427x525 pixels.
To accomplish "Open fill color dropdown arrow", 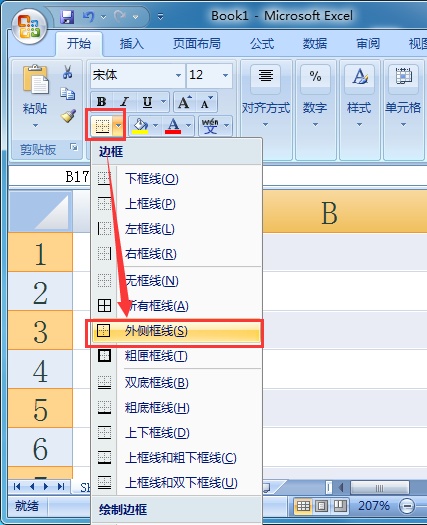I will click(155, 126).
